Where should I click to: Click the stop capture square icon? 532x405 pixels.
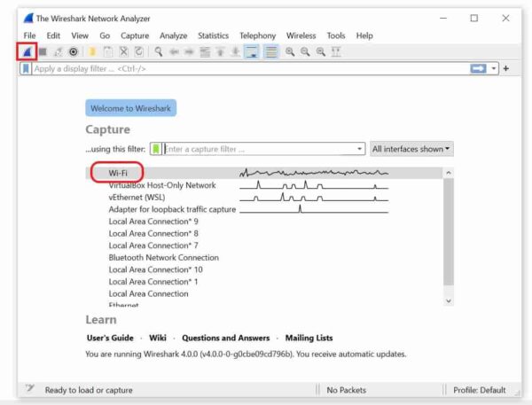(43, 52)
